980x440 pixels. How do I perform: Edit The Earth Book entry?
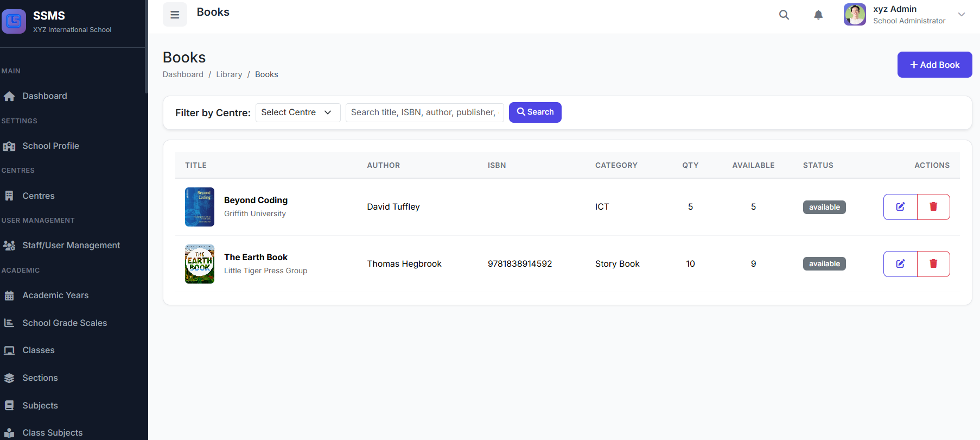coord(900,264)
